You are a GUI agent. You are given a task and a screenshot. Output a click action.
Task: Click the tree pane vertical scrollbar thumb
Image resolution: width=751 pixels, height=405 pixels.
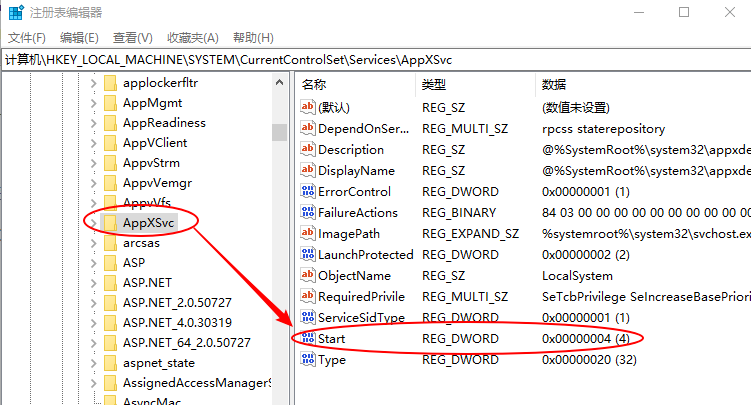coord(279,131)
